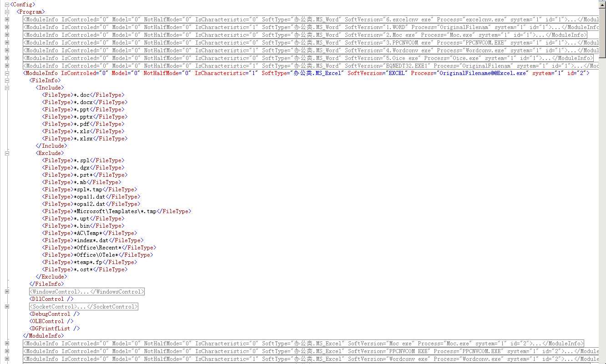Image resolution: width=606 pixels, height=364 pixels.
Task: Click the opening Include tag text
Action: tap(50, 88)
